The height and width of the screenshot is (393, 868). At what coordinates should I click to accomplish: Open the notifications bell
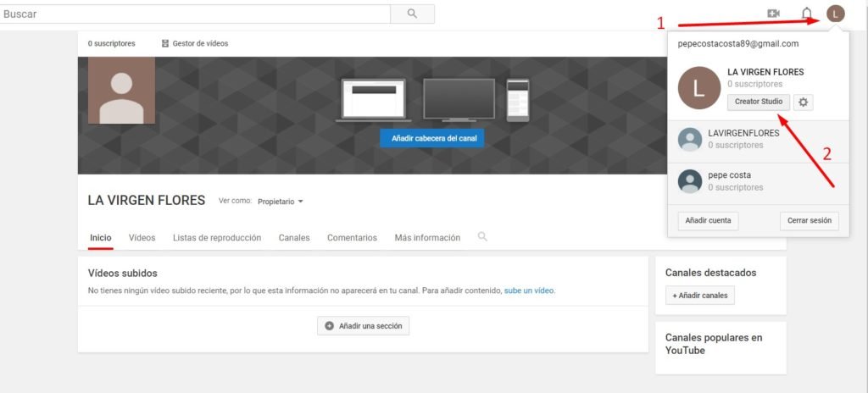(x=807, y=14)
